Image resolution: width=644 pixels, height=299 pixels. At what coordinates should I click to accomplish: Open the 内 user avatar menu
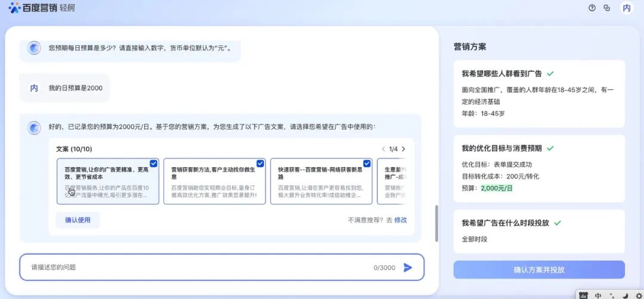(x=626, y=8)
